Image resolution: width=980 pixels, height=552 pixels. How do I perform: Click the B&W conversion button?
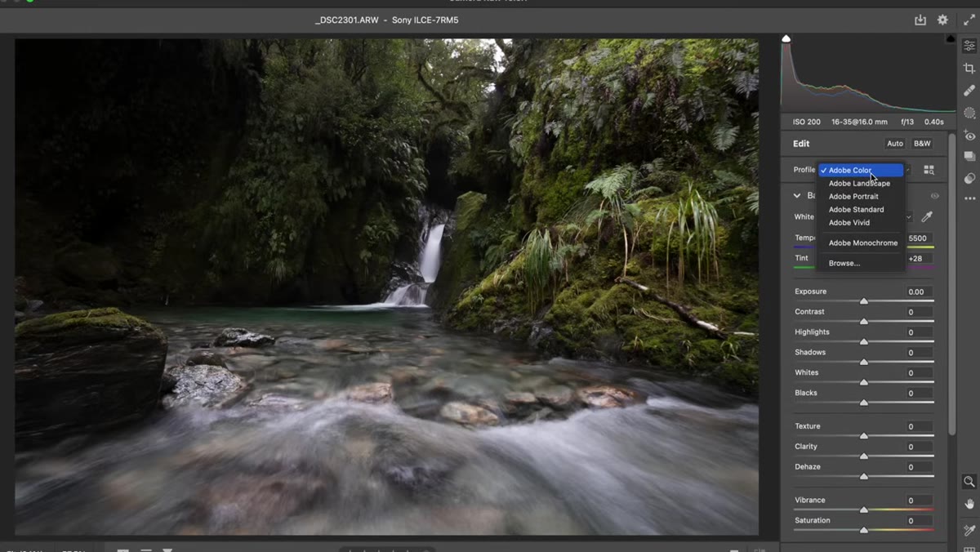(x=922, y=144)
